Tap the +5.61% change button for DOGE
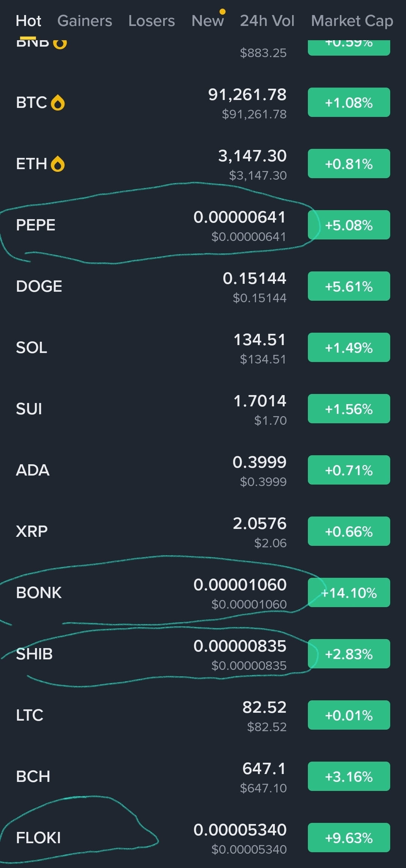This screenshot has height=868, width=406. (x=349, y=286)
